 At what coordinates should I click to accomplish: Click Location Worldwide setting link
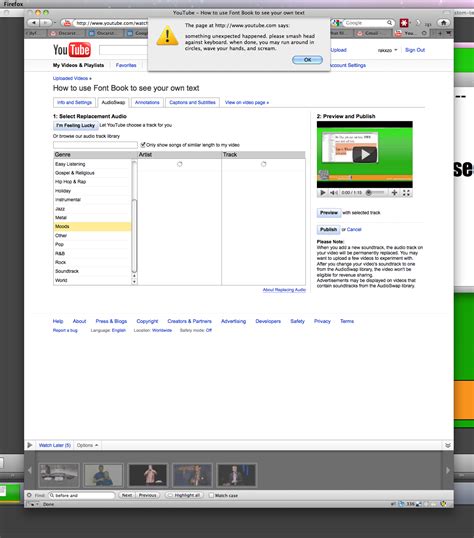pos(162,330)
